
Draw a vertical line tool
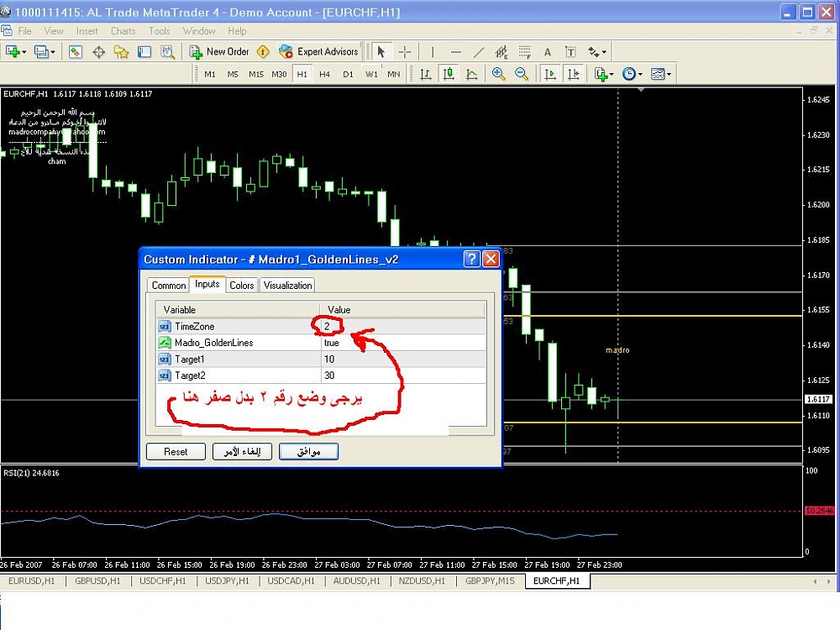pyautogui.click(x=433, y=52)
